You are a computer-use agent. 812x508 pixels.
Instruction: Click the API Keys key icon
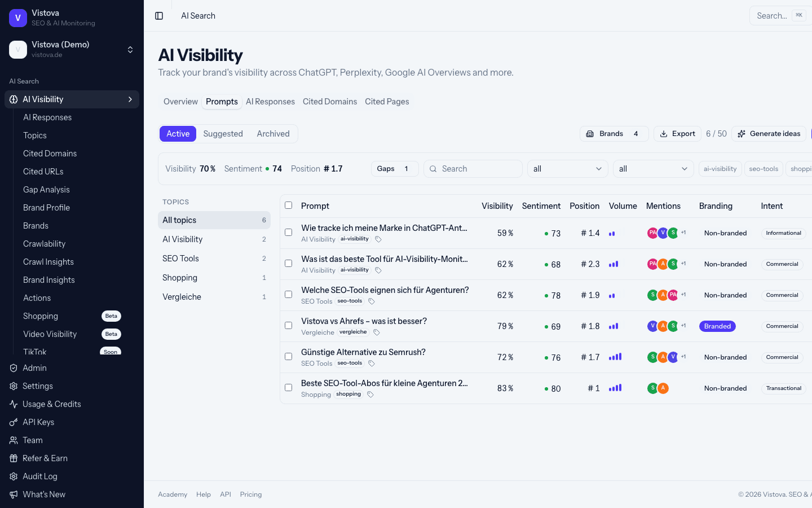[x=14, y=422]
